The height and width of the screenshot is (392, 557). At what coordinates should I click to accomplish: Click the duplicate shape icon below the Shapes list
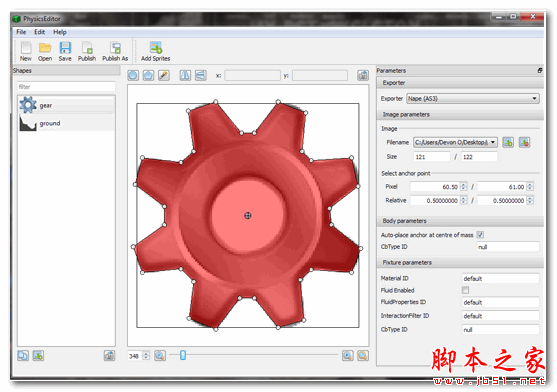click(23, 355)
